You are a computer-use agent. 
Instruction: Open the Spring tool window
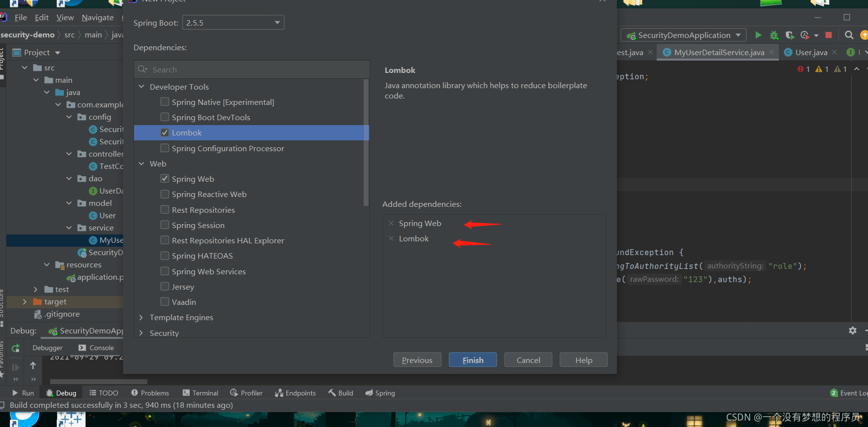tap(380, 393)
